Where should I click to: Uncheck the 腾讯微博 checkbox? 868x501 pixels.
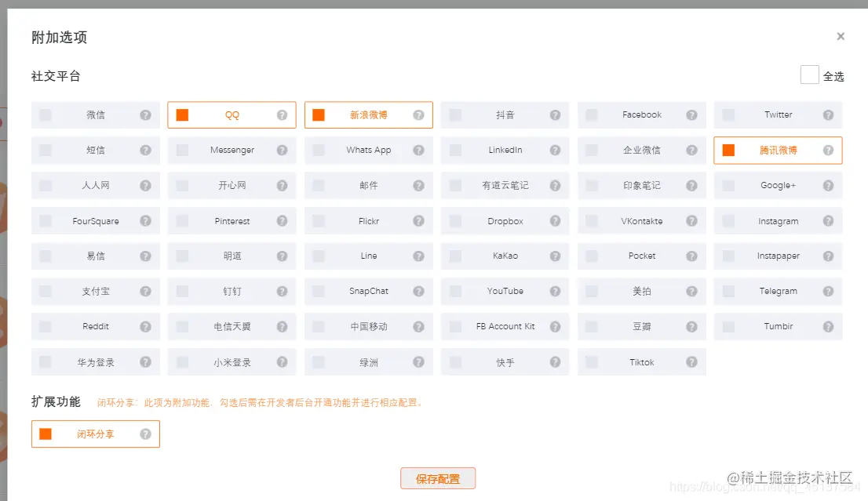[x=727, y=150]
